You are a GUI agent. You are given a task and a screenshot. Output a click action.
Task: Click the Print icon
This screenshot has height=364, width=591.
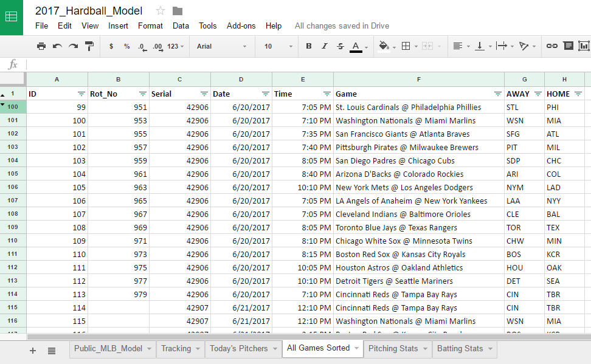click(x=41, y=46)
